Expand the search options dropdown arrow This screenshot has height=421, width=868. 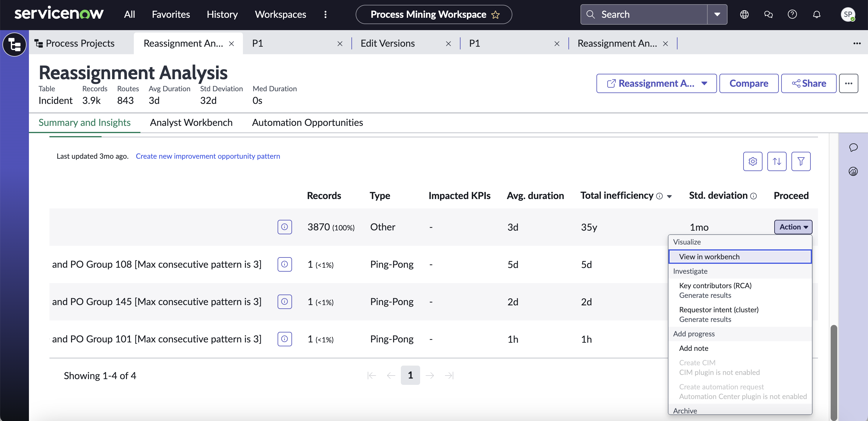pos(717,14)
